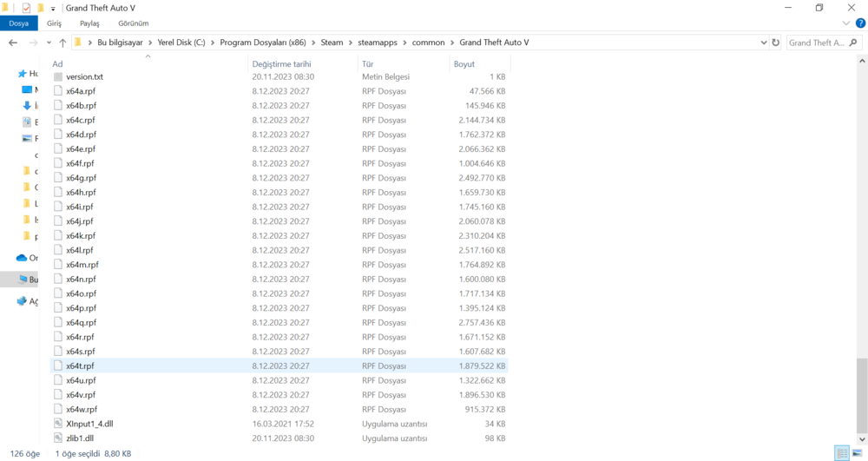Viewport: 868px width, 461px height.
Task: Click the New folder icon in quick access toolbar
Action: [41, 8]
